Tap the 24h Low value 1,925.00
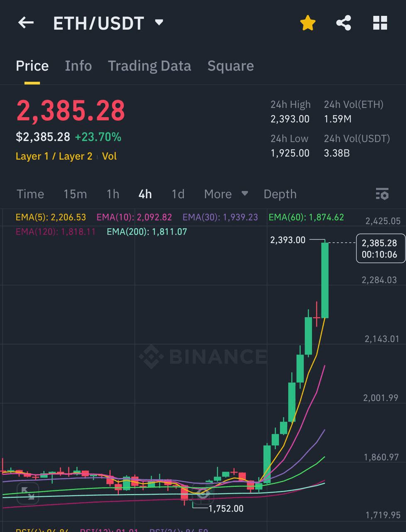This screenshot has width=406, height=532. click(290, 153)
